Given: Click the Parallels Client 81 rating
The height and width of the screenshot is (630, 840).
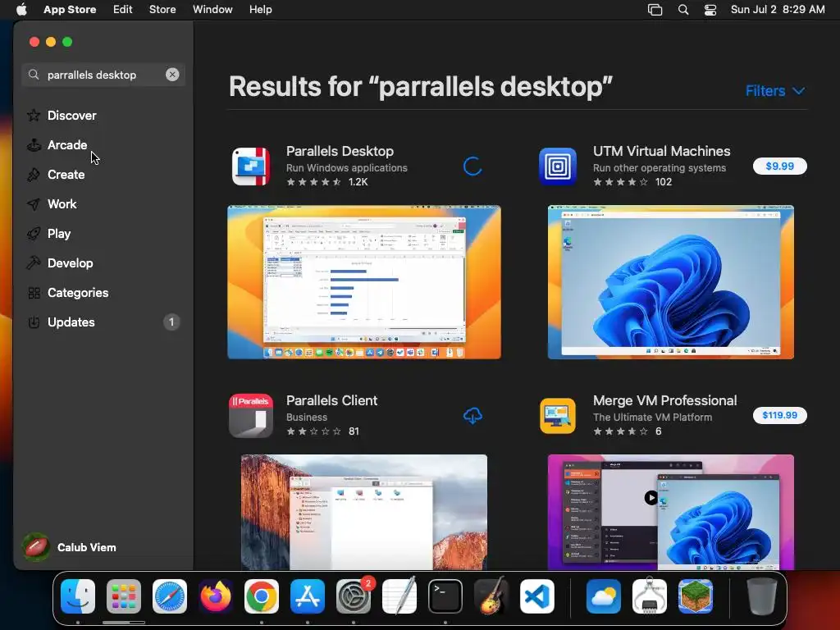Looking at the screenshot, I should [x=322, y=431].
